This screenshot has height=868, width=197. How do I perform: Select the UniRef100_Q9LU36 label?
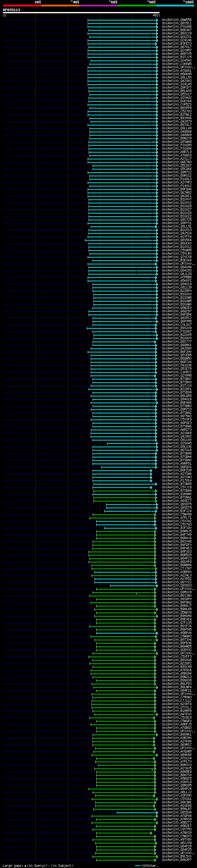176,447
